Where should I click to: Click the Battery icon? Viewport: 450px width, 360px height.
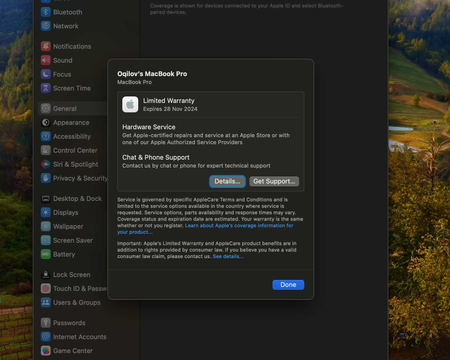pos(46,254)
